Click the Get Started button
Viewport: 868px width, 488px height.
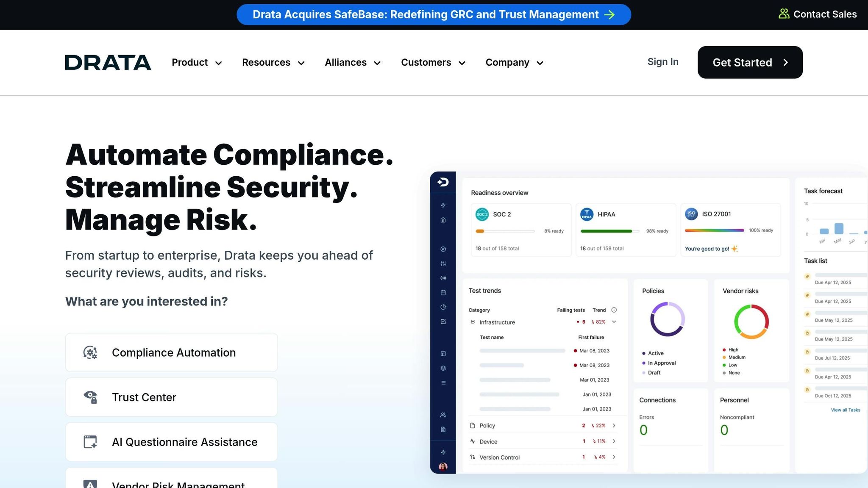750,62
